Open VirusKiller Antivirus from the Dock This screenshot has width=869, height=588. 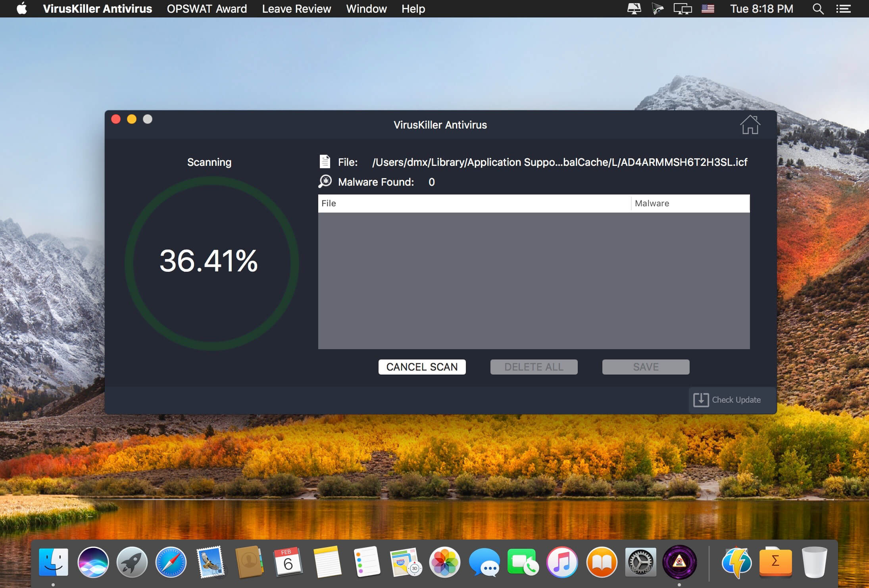point(679,562)
